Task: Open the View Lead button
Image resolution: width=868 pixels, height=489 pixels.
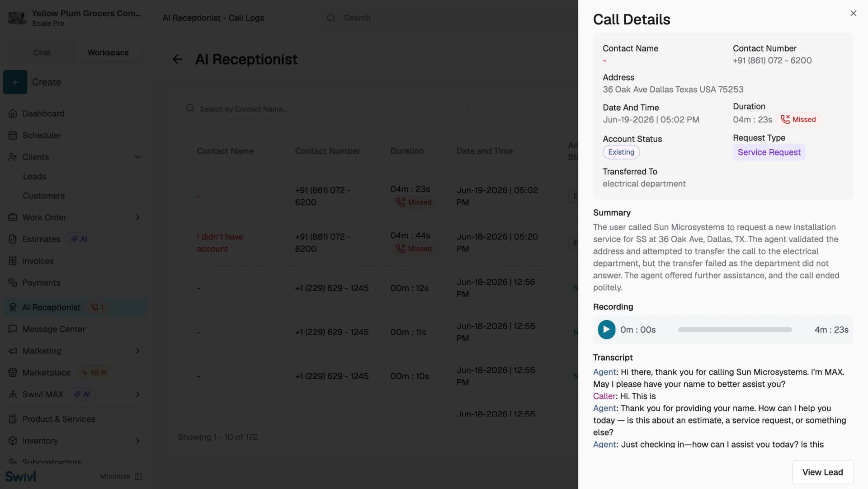Action: point(822,472)
